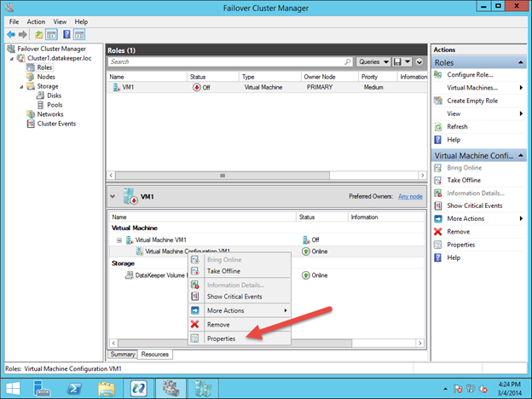The width and height of the screenshot is (532, 399).
Task: Choose Take Offline from the context menu
Action: tap(223, 271)
